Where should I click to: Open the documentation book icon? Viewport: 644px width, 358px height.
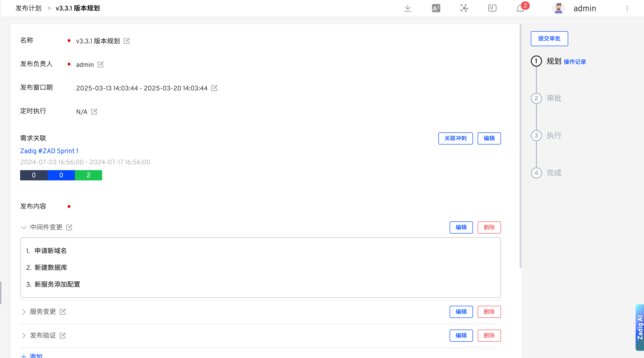click(x=492, y=8)
